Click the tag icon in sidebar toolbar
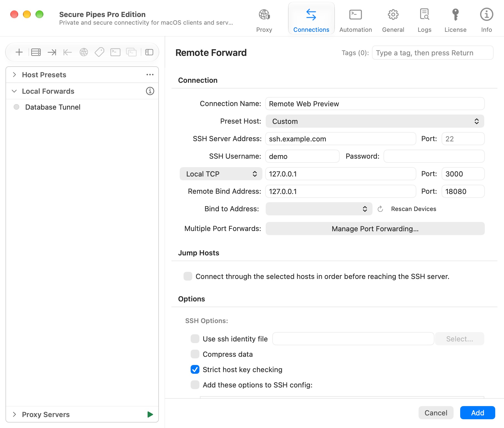This screenshot has width=504, height=428. pos(99,52)
